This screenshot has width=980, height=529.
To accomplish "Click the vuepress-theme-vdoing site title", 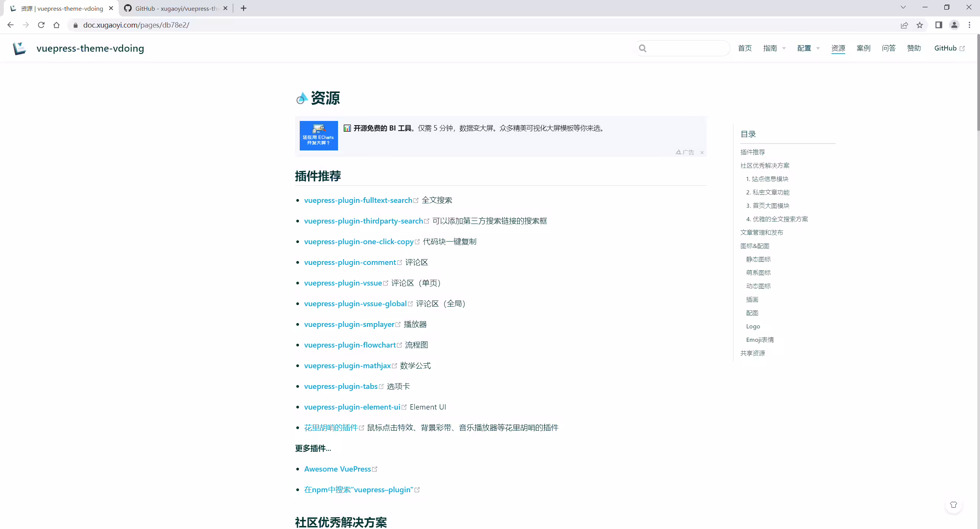I will coord(90,48).
